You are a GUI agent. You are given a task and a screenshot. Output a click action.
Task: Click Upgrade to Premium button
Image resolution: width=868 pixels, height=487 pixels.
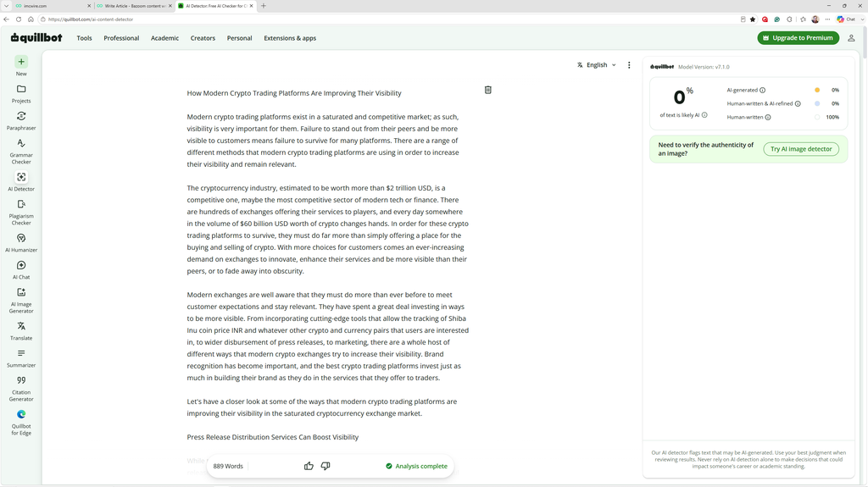[x=798, y=37]
